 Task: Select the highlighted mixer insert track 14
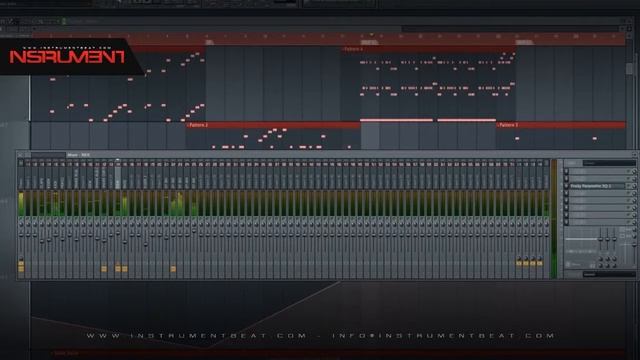pos(118,175)
